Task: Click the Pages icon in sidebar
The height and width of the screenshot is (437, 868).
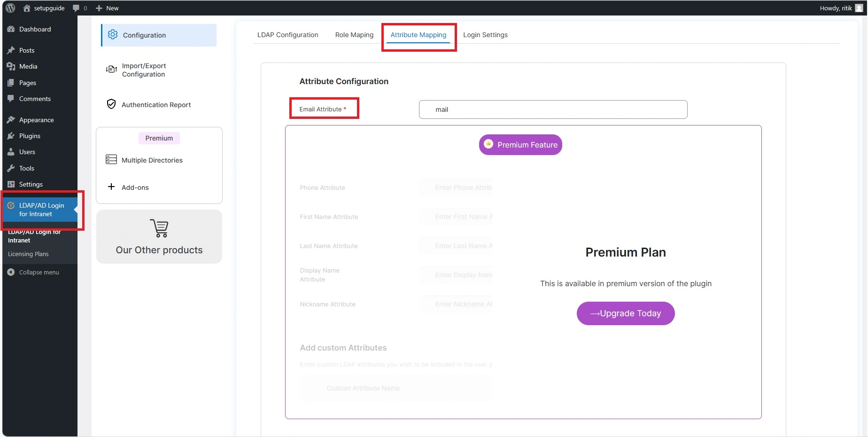Action: click(x=11, y=83)
